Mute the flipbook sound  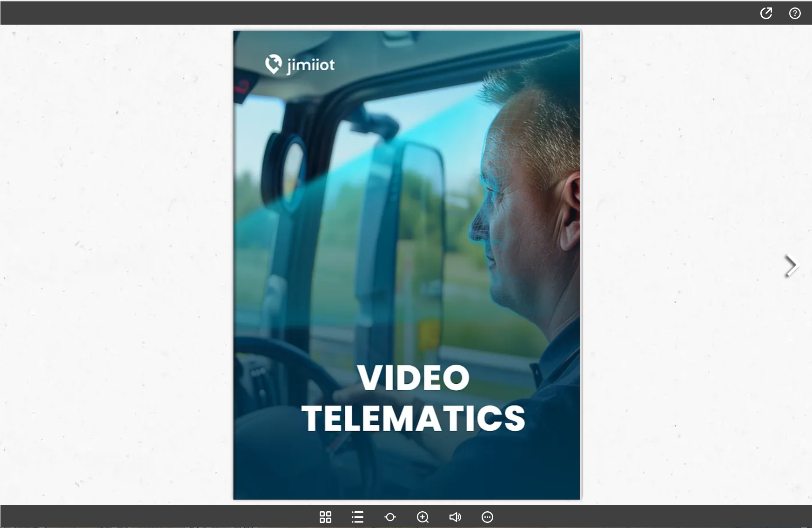[455, 517]
